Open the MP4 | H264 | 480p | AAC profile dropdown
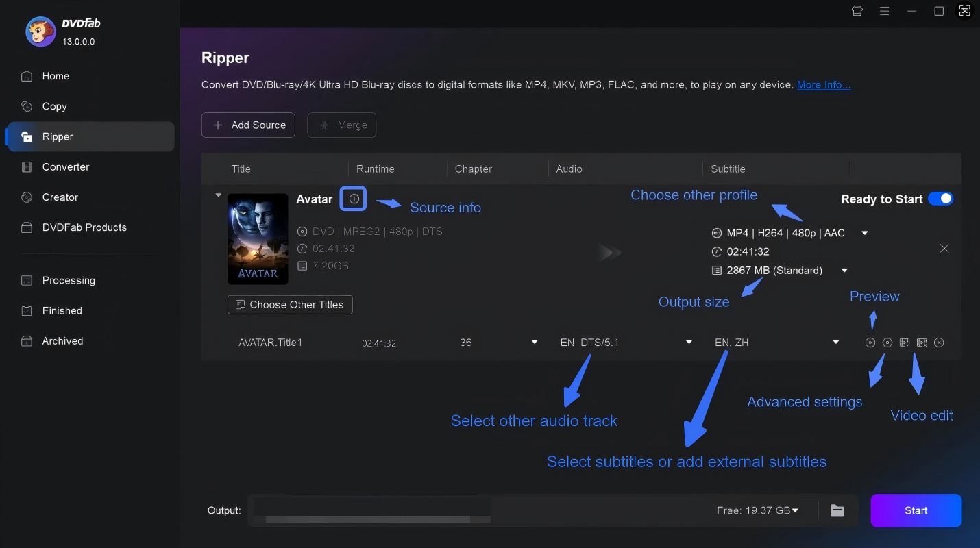The image size is (980, 548). (x=865, y=233)
